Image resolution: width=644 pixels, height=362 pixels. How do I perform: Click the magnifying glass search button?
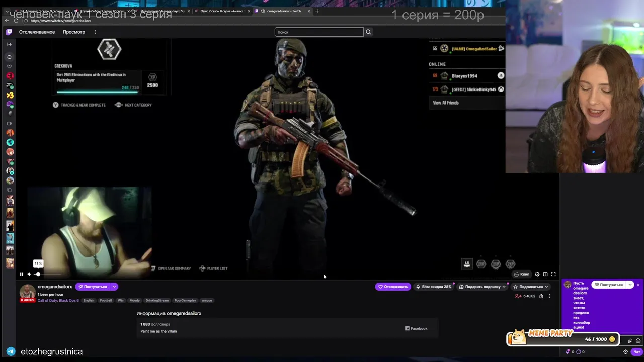click(368, 32)
